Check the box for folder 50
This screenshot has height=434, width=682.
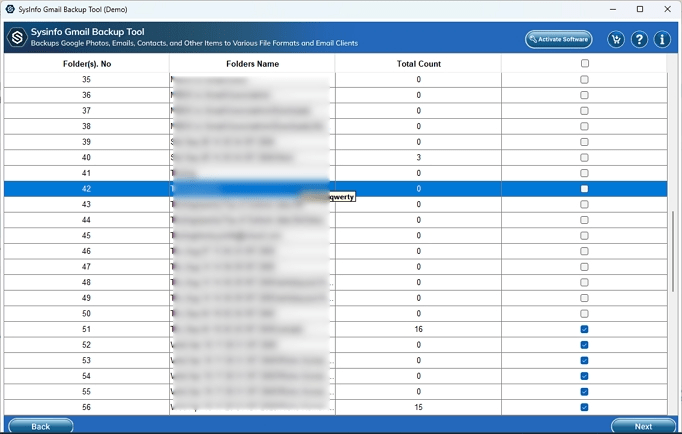(x=584, y=314)
